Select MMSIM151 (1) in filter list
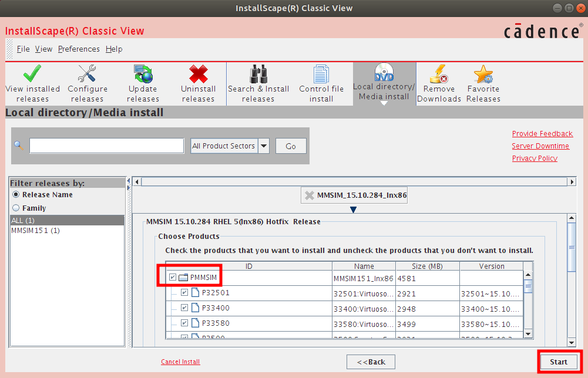588x378 pixels. pyautogui.click(x=68, y=231)
